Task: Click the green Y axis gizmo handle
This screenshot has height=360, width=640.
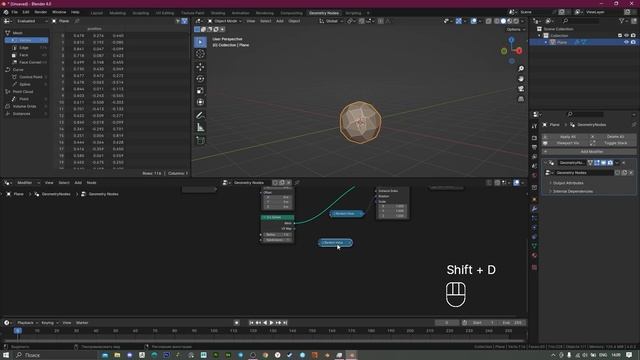Action: [x=504, y=51]
